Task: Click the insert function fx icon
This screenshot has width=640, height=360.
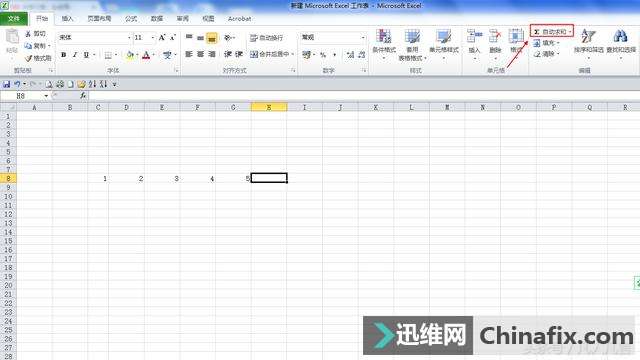Action: 83,96
